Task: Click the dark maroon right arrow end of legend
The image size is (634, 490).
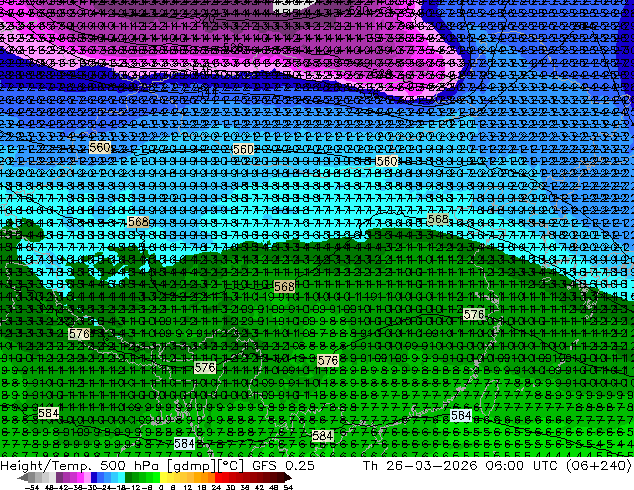Action: click(288, 478)
